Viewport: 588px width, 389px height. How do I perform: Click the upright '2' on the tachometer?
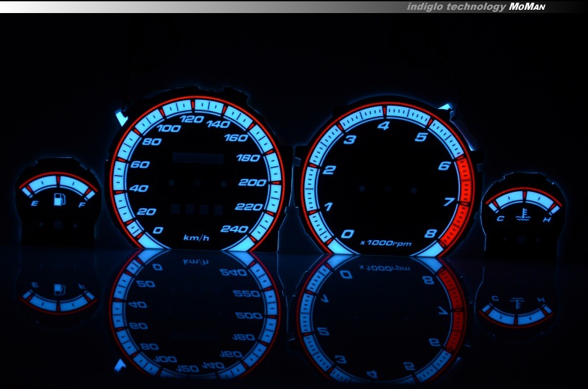(329, 170)
